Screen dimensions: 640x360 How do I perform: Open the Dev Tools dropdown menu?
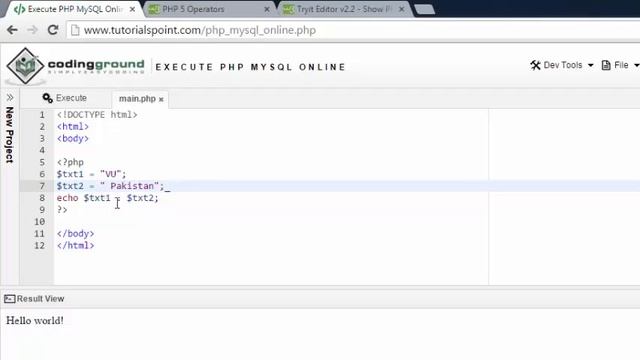click(562, 65)
